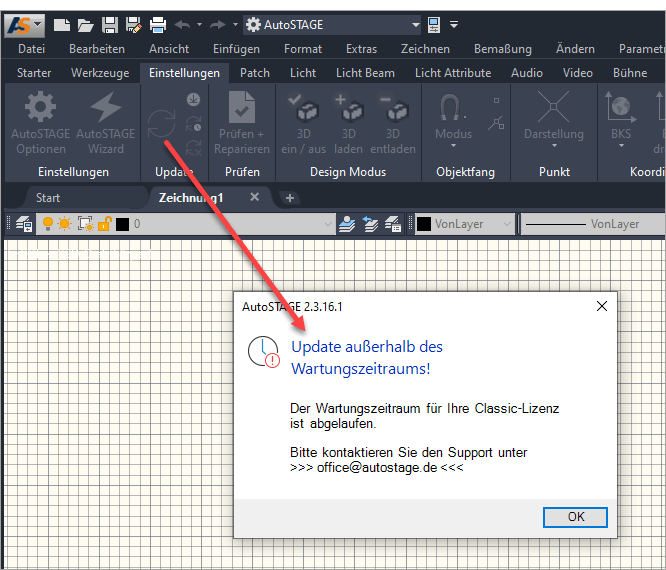Expand the AutoSTAGE workspace dropdown
Viewport: 666px width, 570px height.
coord(416,25)
